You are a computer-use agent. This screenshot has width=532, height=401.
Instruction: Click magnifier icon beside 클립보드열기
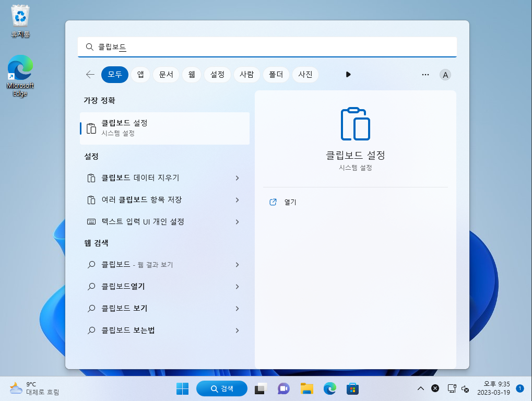(91, 287)
